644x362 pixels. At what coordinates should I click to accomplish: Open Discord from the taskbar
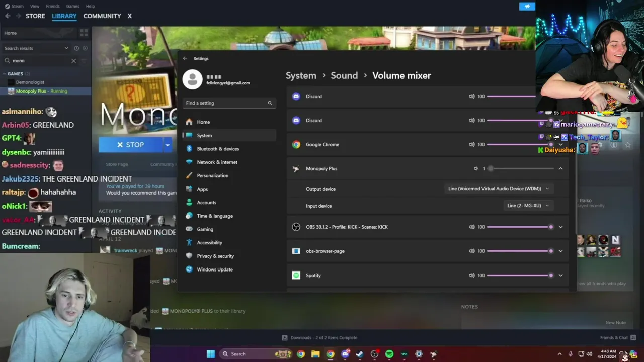pyautogui.click(x=345, y=354)
